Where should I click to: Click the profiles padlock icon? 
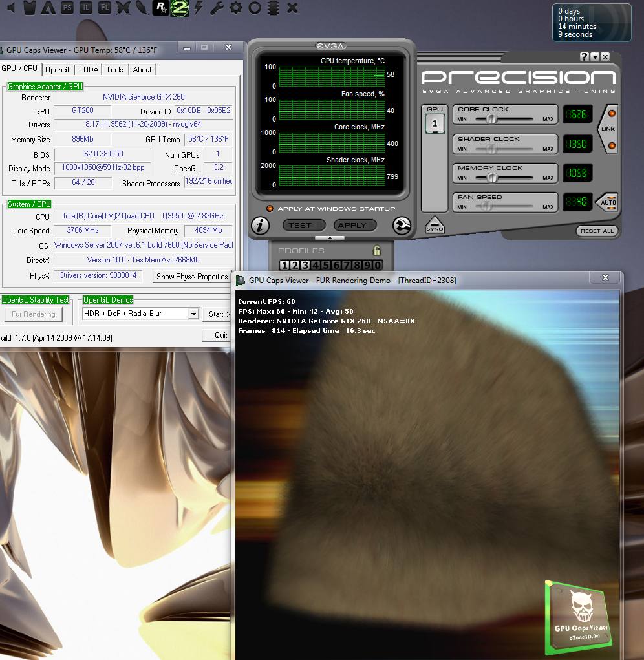[377, 250]
